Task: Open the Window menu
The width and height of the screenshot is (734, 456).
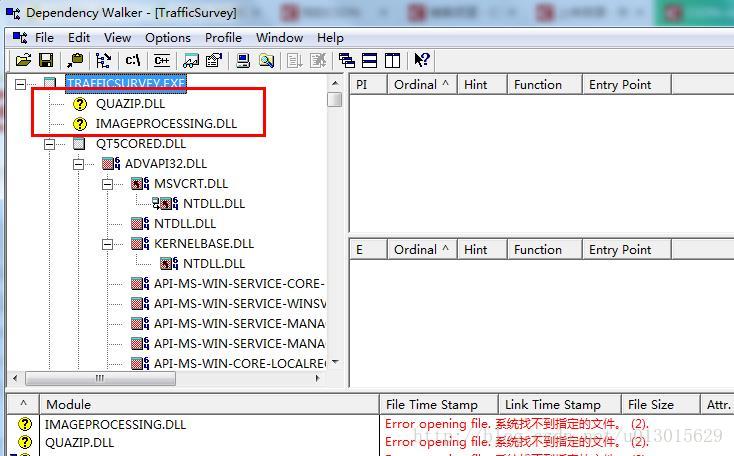Action: pyautogui.click(x=279, y=37)
